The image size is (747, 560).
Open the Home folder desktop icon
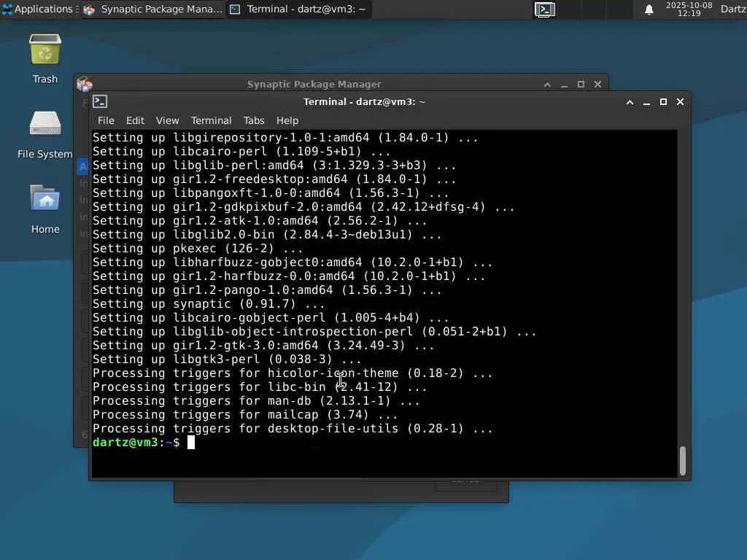click(x=44, y=209)
